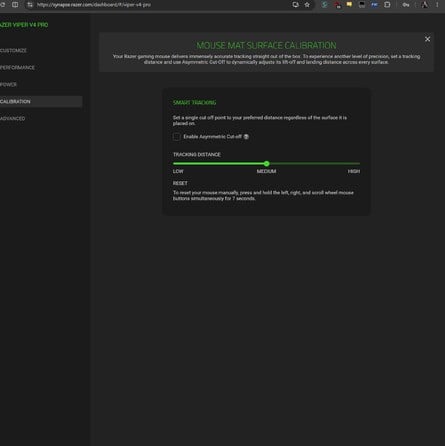The image size is (445, 446).
Task: Click the Mouse Mat Surface Calibration title
Action: click(266, 45)
